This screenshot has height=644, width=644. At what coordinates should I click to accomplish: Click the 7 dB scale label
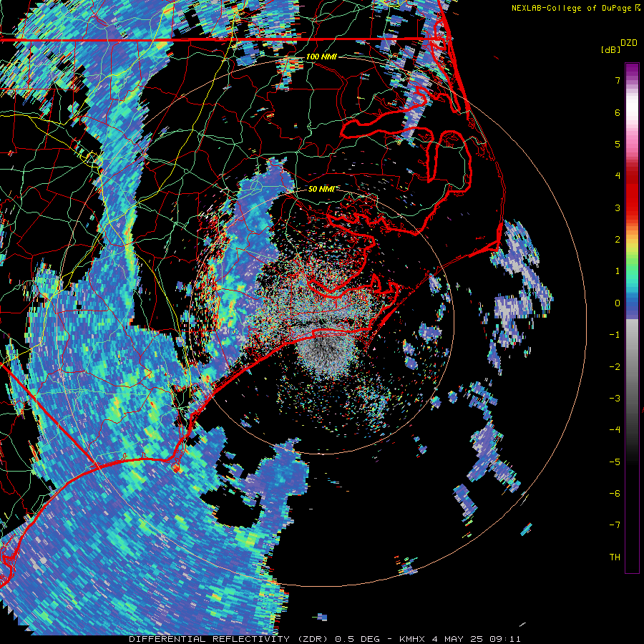[x=618, y=80]
